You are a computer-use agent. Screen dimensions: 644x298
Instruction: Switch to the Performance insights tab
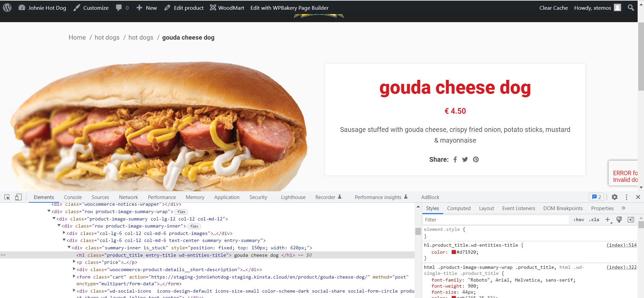coord(381,197)
